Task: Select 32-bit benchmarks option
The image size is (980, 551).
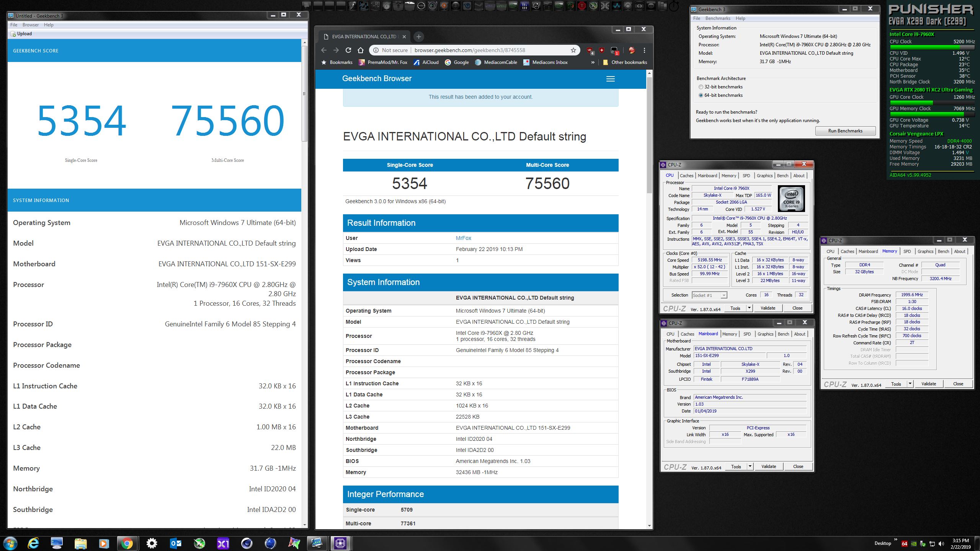Action: point(701,87)
